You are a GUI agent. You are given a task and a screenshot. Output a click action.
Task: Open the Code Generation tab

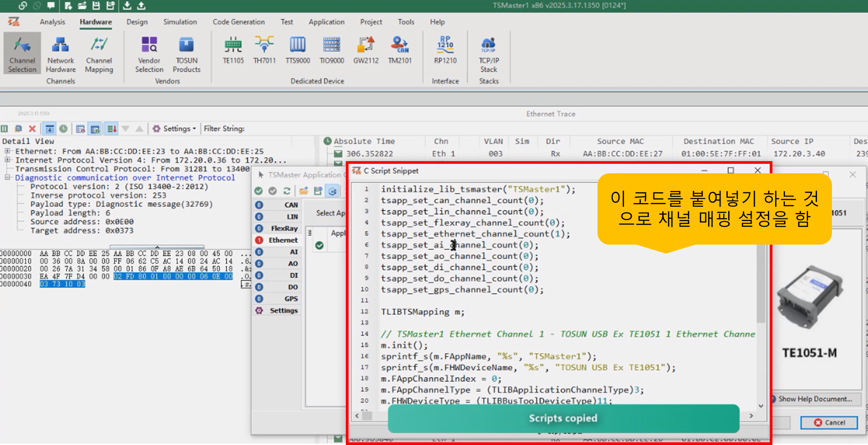coord(239,22)
